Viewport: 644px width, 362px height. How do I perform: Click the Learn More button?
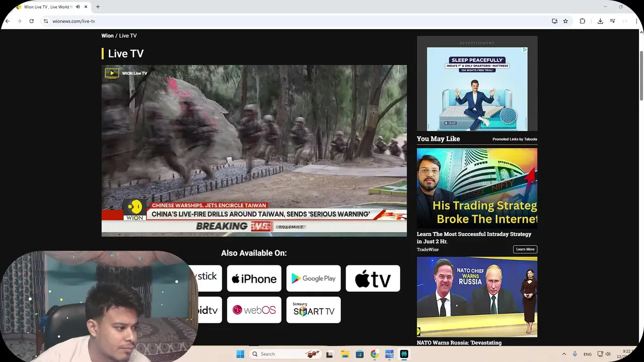point(525,249)
